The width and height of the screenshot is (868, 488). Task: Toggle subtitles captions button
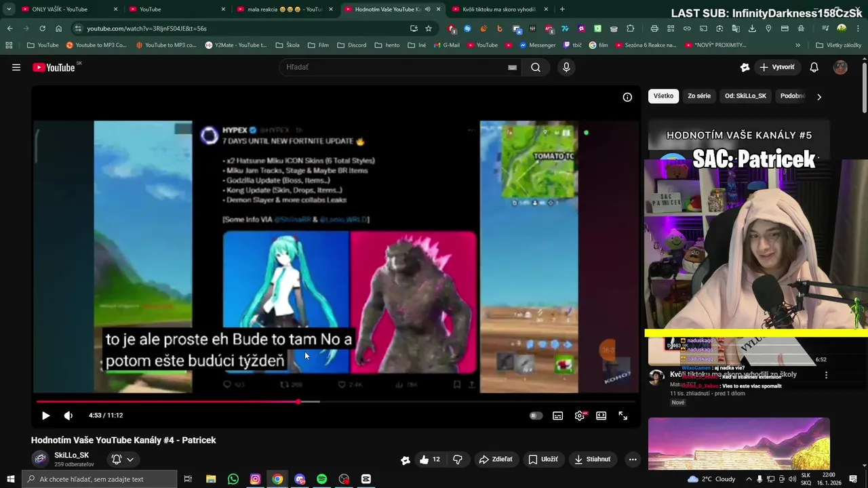click(557, 415)
